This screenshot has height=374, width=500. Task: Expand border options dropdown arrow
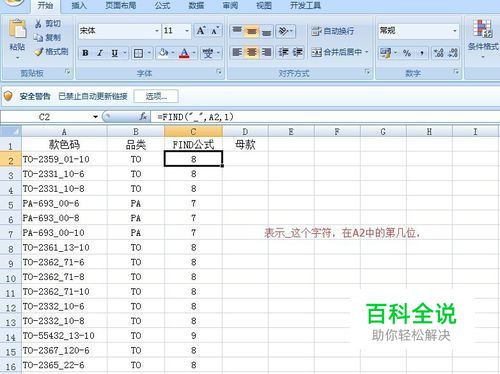click(x=149, y=53)
